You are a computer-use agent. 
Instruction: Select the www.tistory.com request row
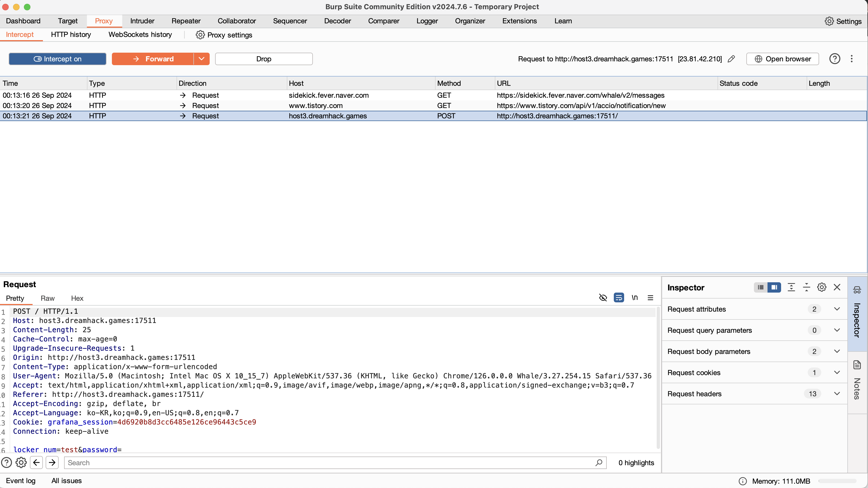tap(433, 105)
